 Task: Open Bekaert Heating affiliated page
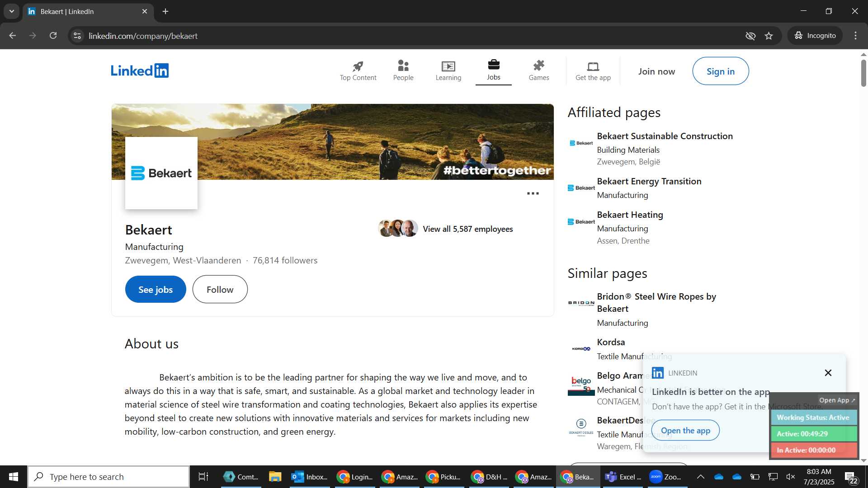tap(630, 215)
